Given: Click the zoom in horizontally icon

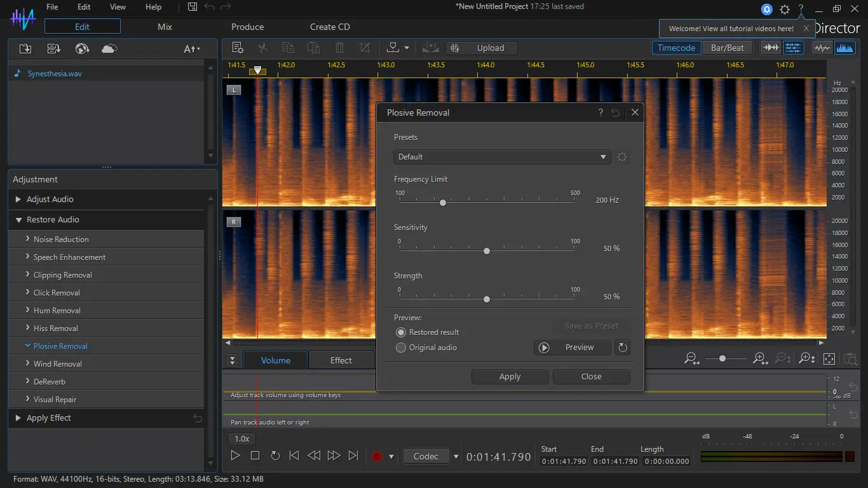Looking at the screenshot, I should pyautogui.click(x=760, y=359).
